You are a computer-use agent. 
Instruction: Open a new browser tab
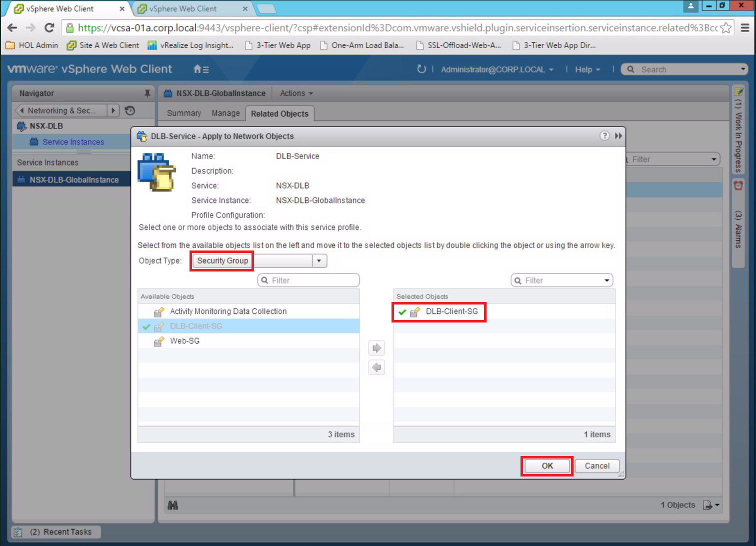point(266,9)
